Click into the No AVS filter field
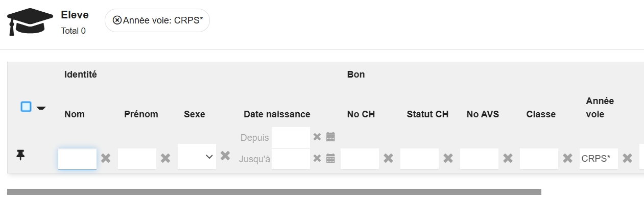The height and width of the screenshot is (201, 644). click(x=479, y=159)
